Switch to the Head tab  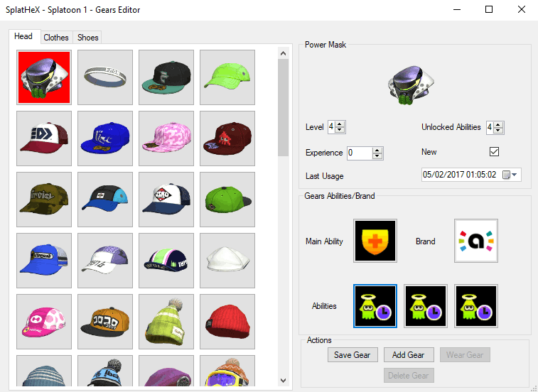pyautogui.click(x=23, y=36)
